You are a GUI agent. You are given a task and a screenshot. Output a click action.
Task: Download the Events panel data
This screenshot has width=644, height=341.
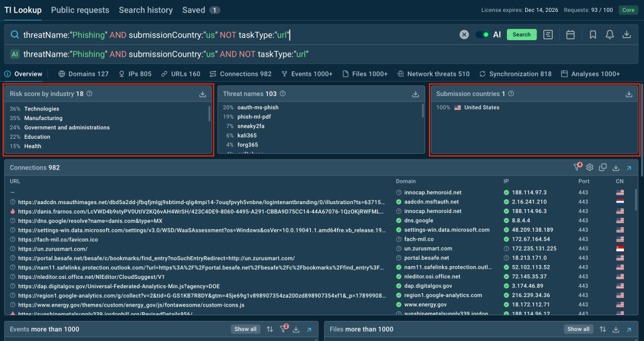pos(296,329)
